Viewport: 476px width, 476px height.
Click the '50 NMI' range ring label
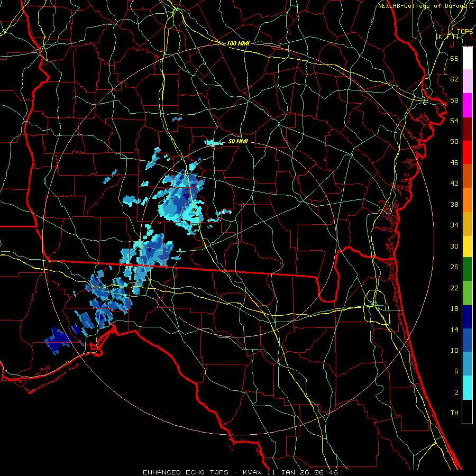tap(238, 141)
